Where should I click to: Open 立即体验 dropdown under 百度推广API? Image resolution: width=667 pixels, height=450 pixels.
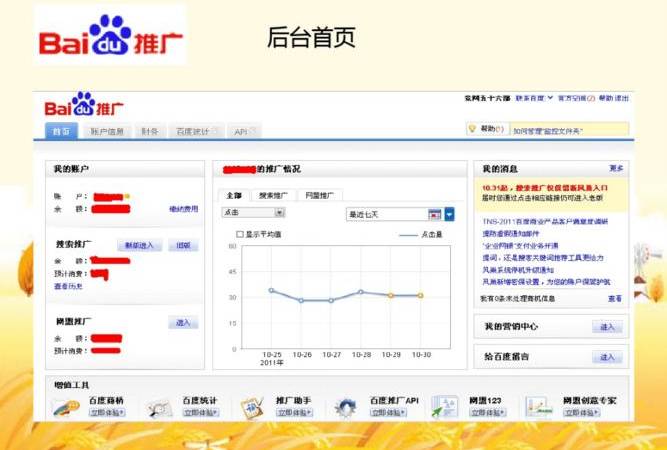coord(388,413)
